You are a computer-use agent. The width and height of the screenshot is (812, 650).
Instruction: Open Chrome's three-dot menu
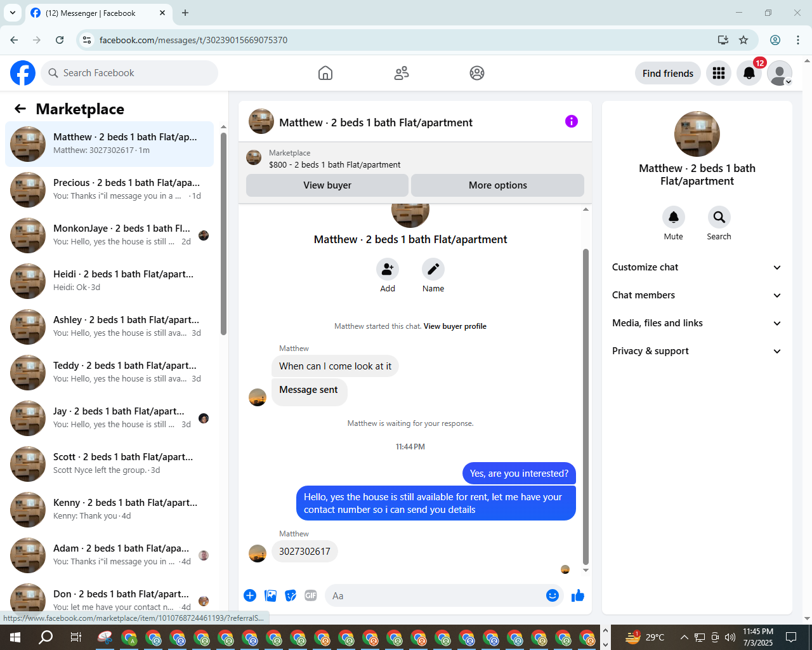(798, 40)
